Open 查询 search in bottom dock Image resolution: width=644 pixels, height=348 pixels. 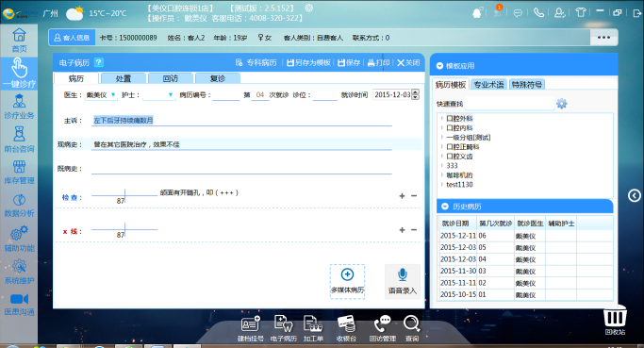coord(411,329)
